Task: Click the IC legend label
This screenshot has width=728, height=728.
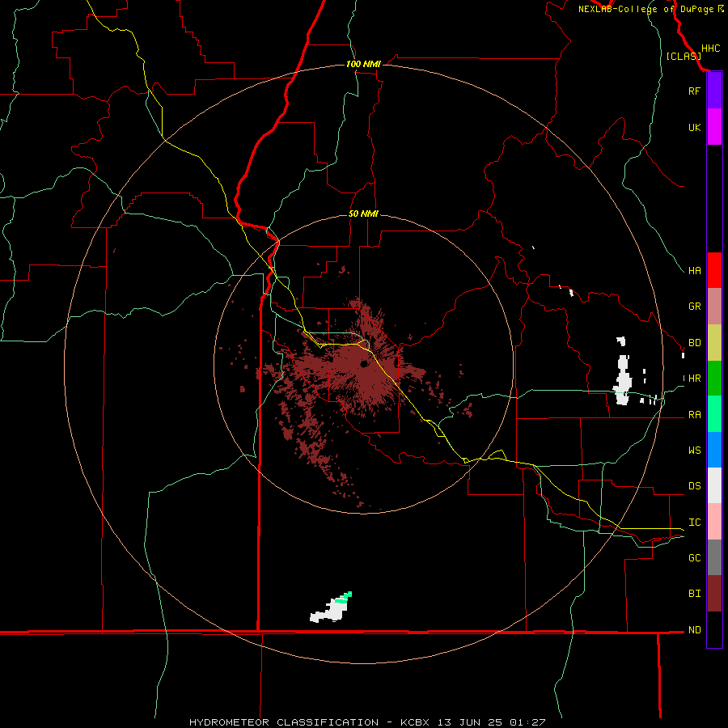Action: (x=694, y=523)
